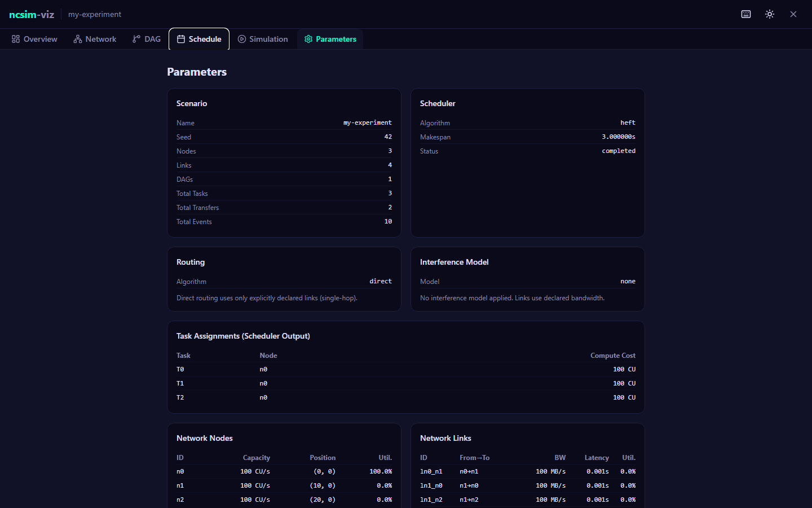812x508 pixels.
Task: Close the my-experiment viewer
Action: (x=793, y=14)
